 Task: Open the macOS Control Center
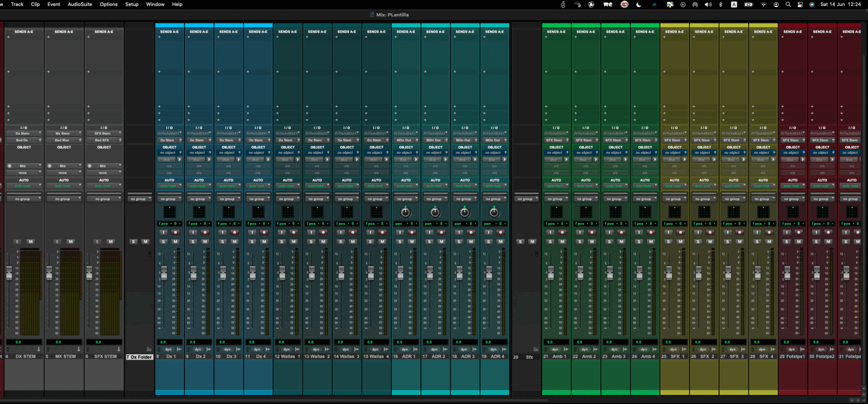(x=800, y=4)
